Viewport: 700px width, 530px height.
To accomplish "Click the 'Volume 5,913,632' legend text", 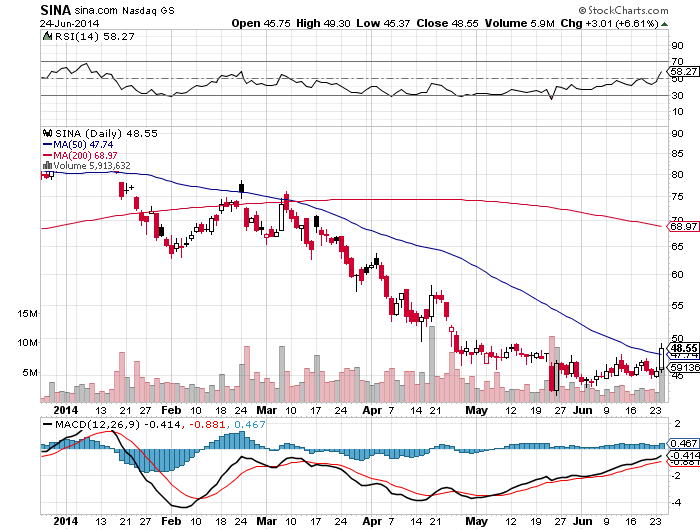I will tap(92, 166).
